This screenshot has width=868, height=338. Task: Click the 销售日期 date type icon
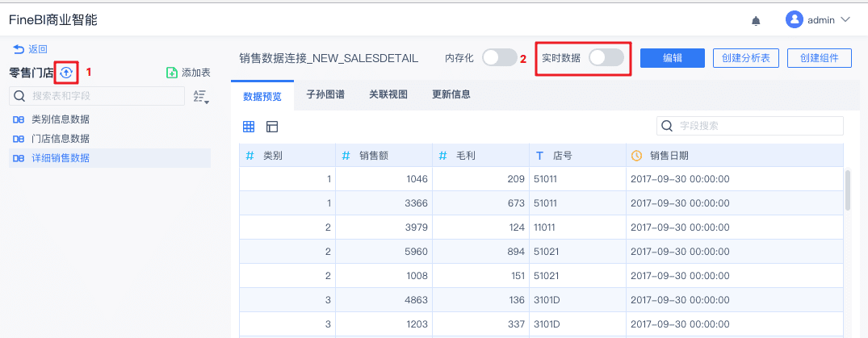pyautogui.click(x=636, y=156)
